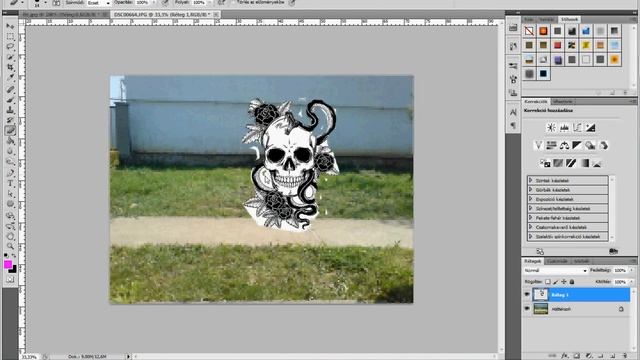Image resolution: width=640 pixels, height=360 pixels.
Task: Apply the red style swatch
Action: (x=558, y=45)
